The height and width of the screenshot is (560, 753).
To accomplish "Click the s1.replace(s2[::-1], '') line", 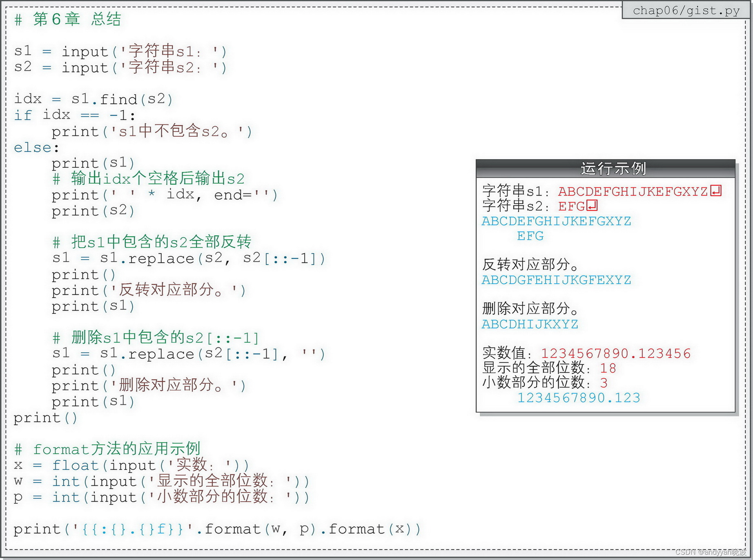I will pyautogui.click(x=189, y=353).
